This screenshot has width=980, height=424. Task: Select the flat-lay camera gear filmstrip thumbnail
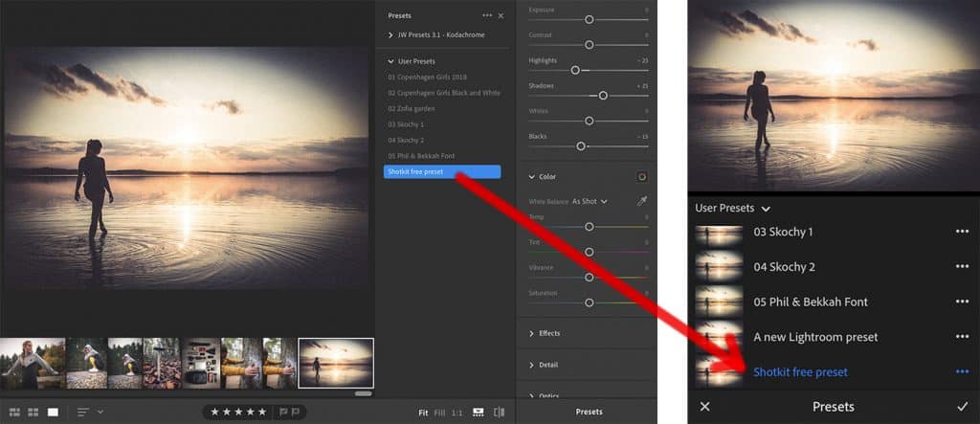(200, 364)
